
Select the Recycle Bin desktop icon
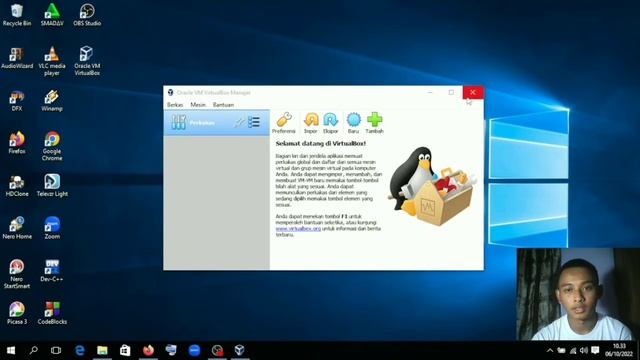(17, 15)
